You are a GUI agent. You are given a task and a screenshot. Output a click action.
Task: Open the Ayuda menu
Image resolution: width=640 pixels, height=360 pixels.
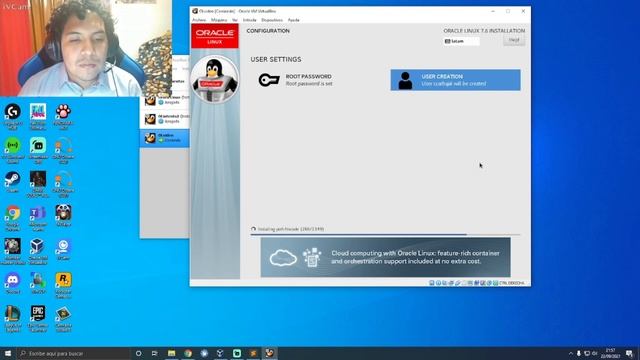pos(293,20)
